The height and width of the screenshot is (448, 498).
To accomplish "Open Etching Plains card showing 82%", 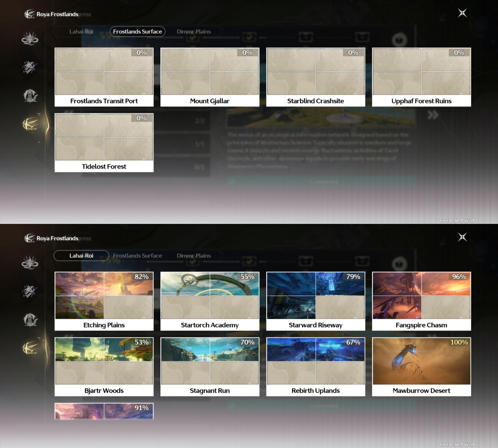I will pyautogui.click(x=104, y=301).
